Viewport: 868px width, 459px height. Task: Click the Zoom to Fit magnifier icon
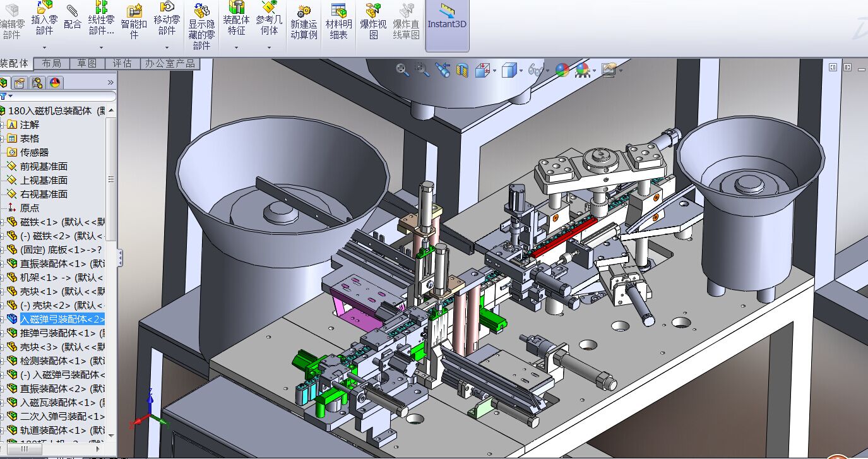point(403,69)
